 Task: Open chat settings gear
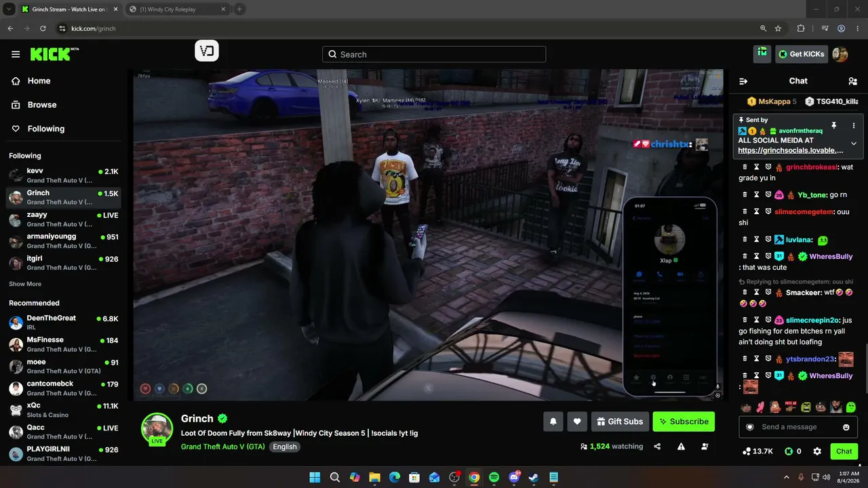pyautogui.click(x=817, y=451)
